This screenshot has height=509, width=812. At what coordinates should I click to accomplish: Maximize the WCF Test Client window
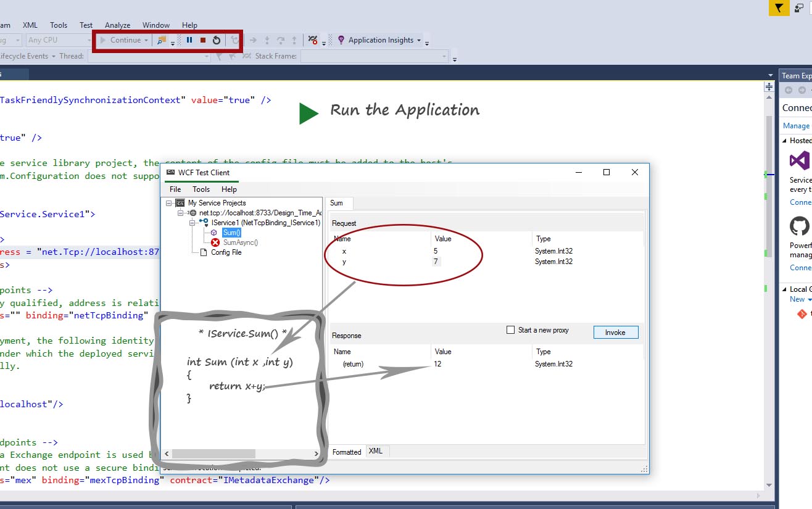(607, 172)
